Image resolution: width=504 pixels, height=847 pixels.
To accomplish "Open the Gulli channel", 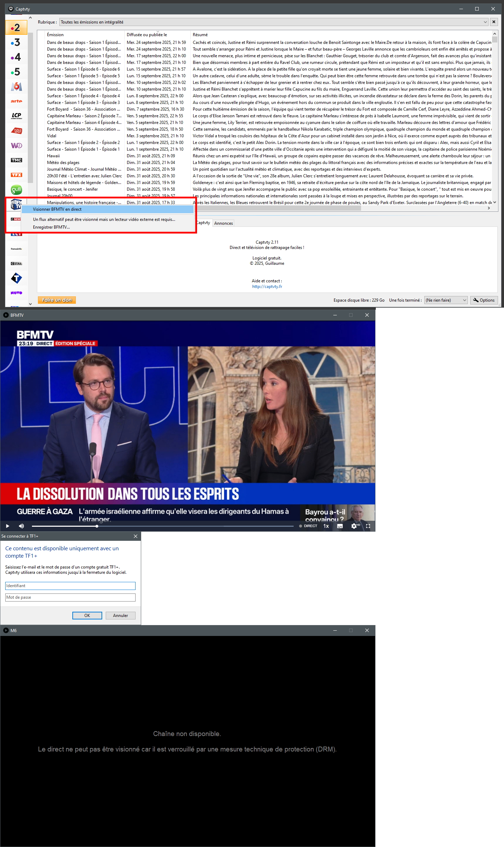I will coord(16,190).
